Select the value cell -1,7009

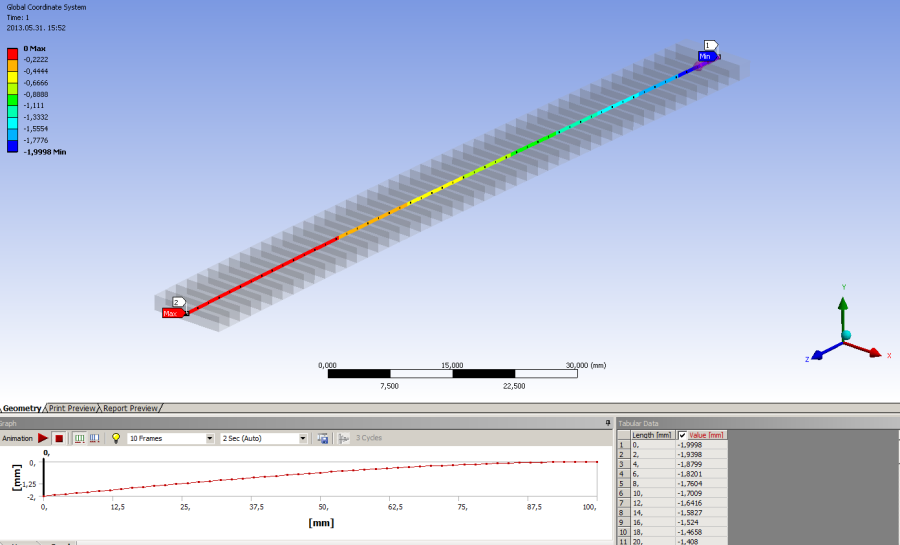click(701, 493)
